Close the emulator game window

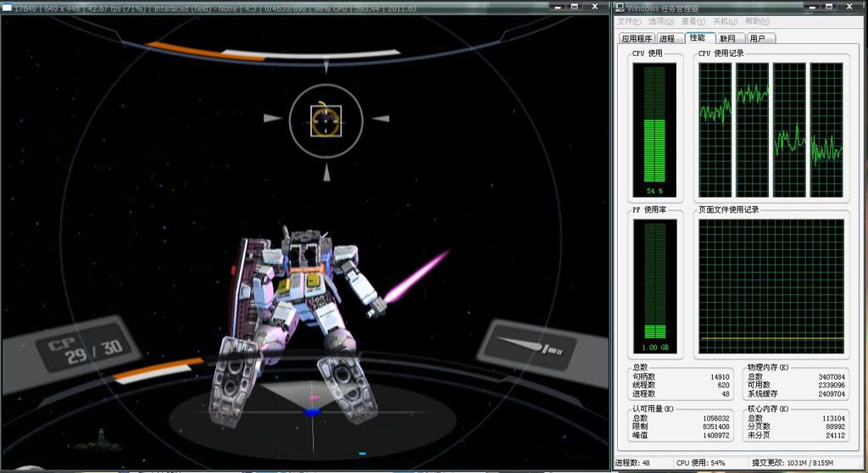[x=594, y=7]
